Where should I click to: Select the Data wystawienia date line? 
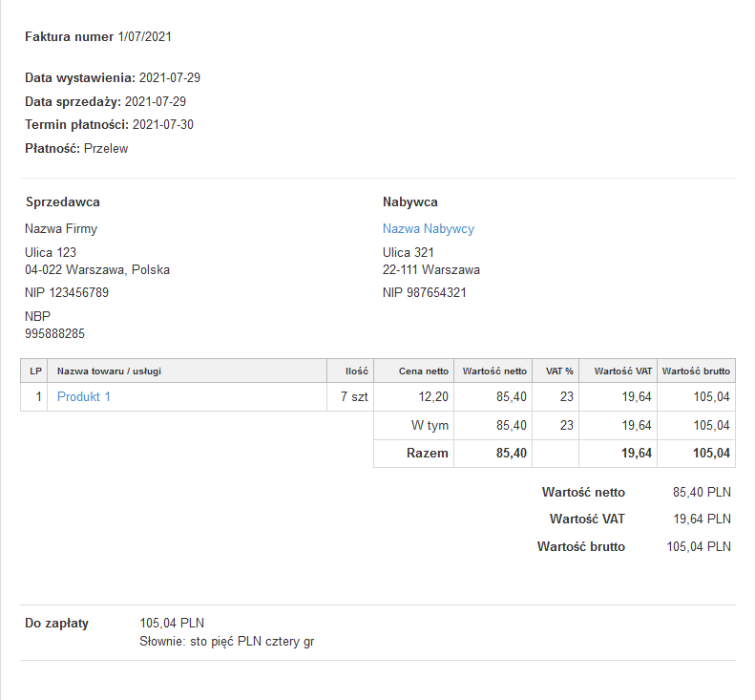(113, 78)
